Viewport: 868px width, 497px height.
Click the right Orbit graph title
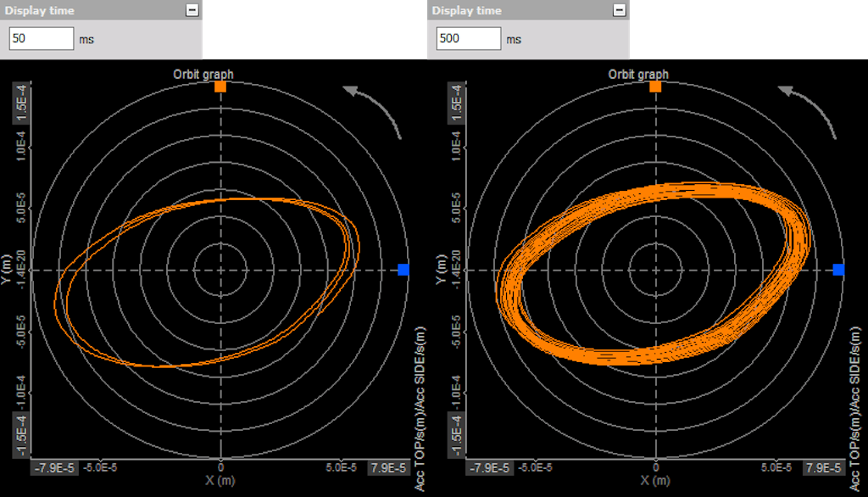pyautogui.click(x=638, y=75)
